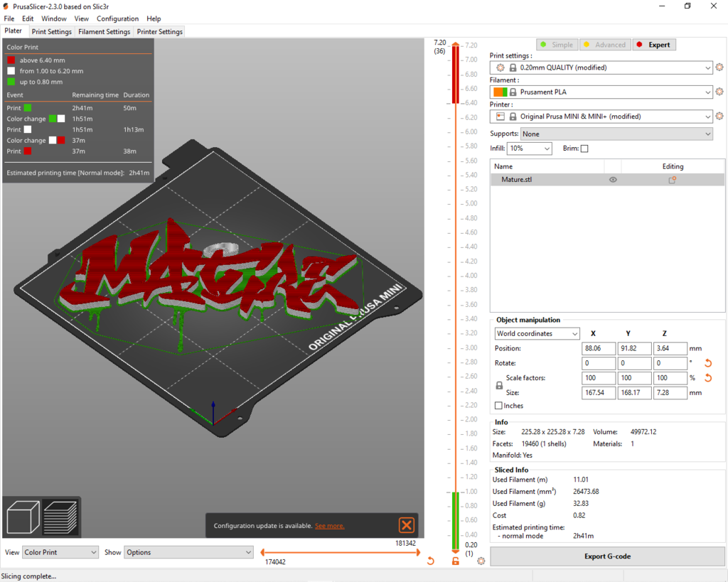Click the Rotate X input field
This screenshot has height=582, width=728.
click(599, 363)
